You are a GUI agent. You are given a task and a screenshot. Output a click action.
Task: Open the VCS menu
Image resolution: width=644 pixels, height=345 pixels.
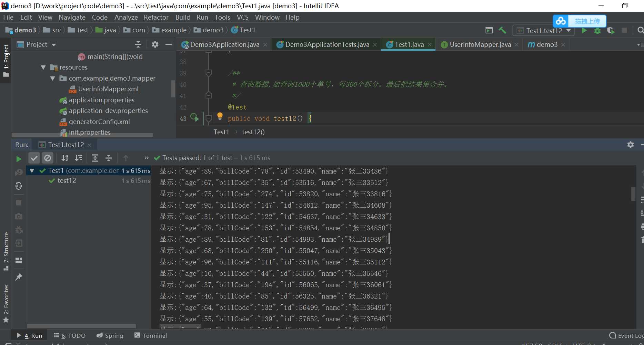point(242,17)
